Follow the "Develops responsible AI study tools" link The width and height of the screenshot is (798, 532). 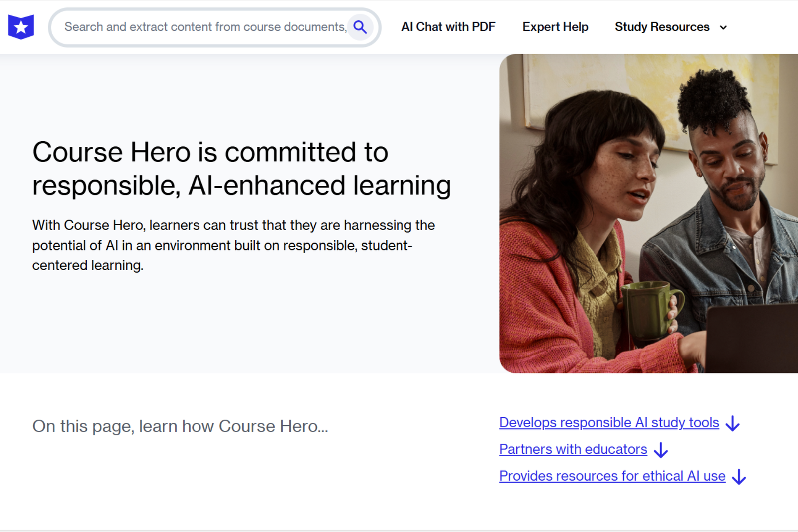pyautogui.click(x=608, y=423)
